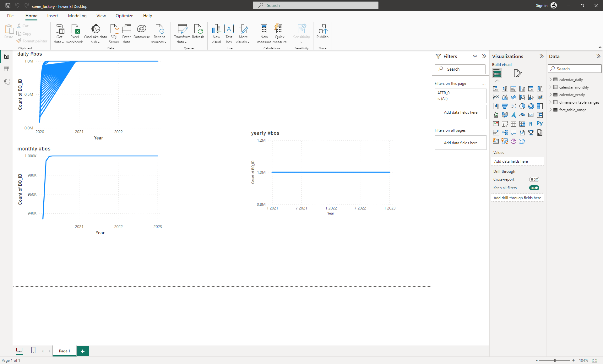This screenshot has height=364, width=603.
Task: Insert the Q&A speech bubble visual
Action: click(513, 133)
